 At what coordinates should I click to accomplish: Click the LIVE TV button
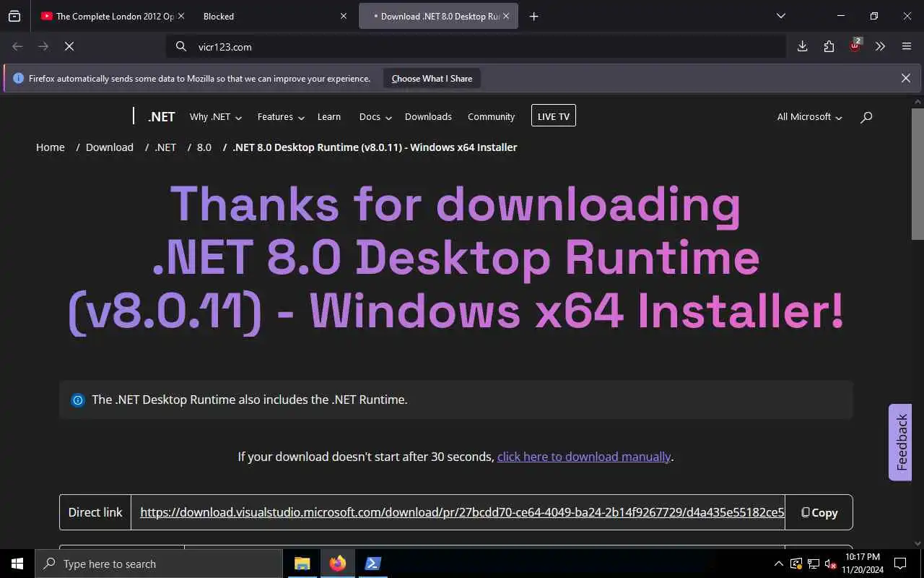click(x=554, y=116)
